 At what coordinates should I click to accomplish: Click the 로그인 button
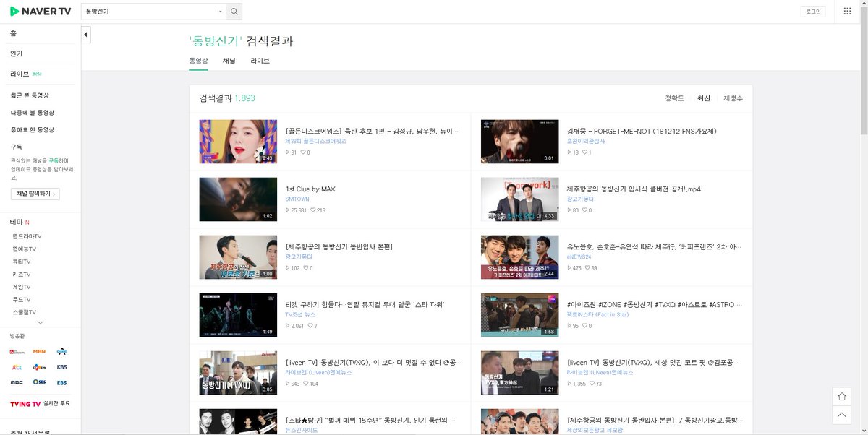(x=813, y=12)
